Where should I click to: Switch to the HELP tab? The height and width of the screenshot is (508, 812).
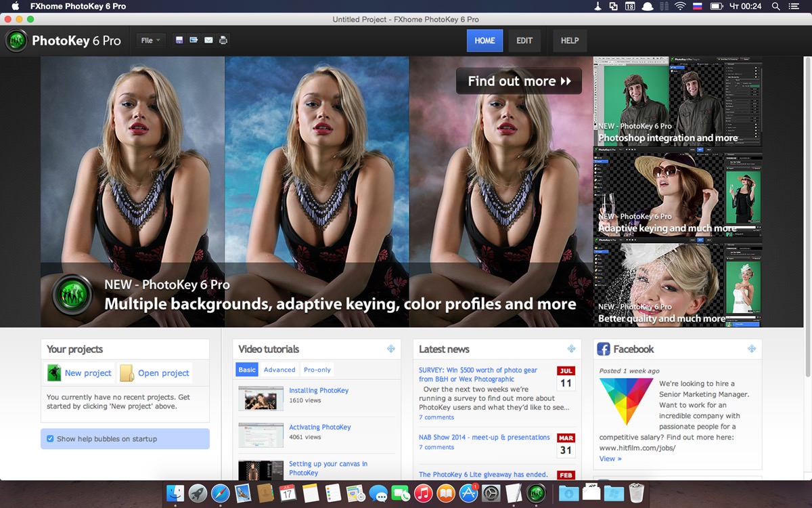pos(570,41)
